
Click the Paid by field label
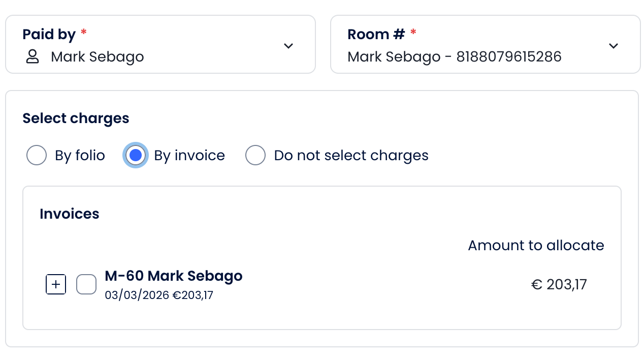(x=49, y=35)
